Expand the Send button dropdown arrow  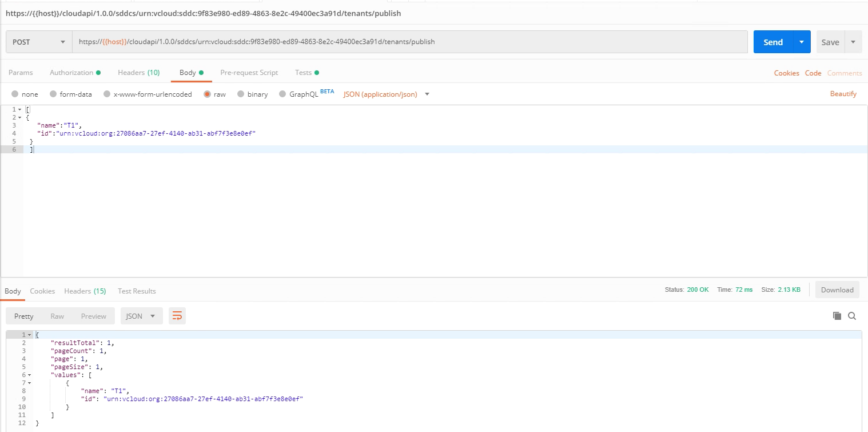802,42
